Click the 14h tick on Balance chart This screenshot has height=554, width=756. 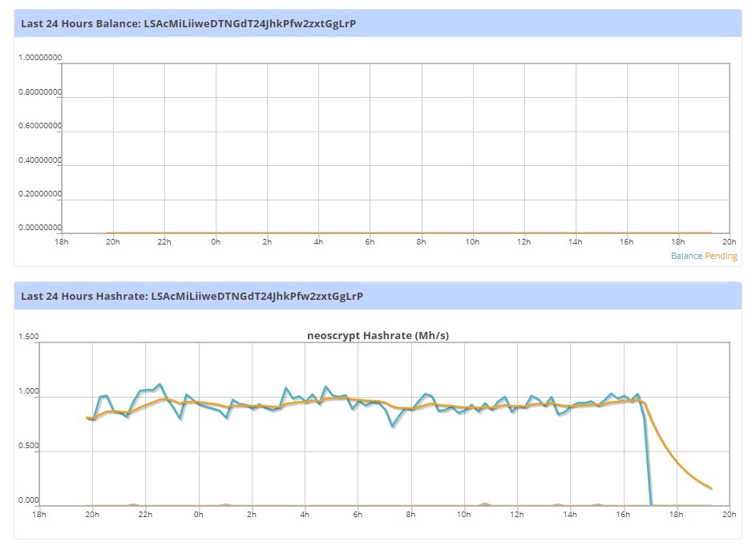pyautogui.click(x=575, y=241)
